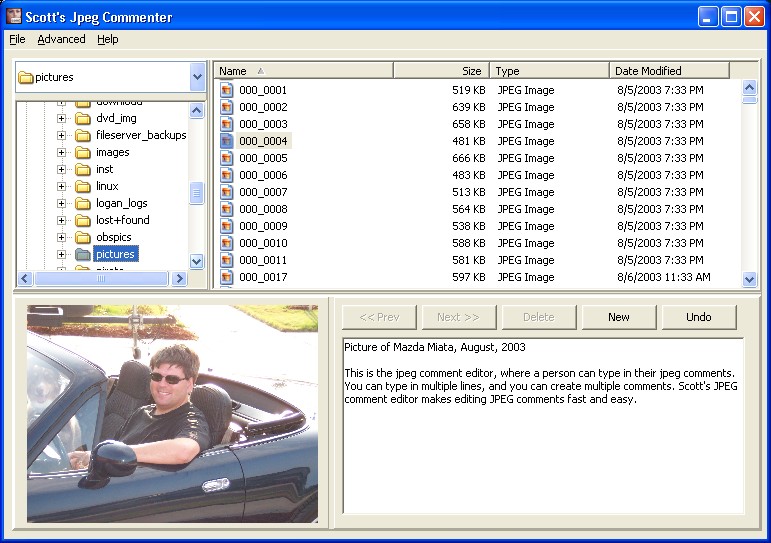Click the selected pictures folder icon in tree
The image size is (771, 543).
[x=83, y=254]
